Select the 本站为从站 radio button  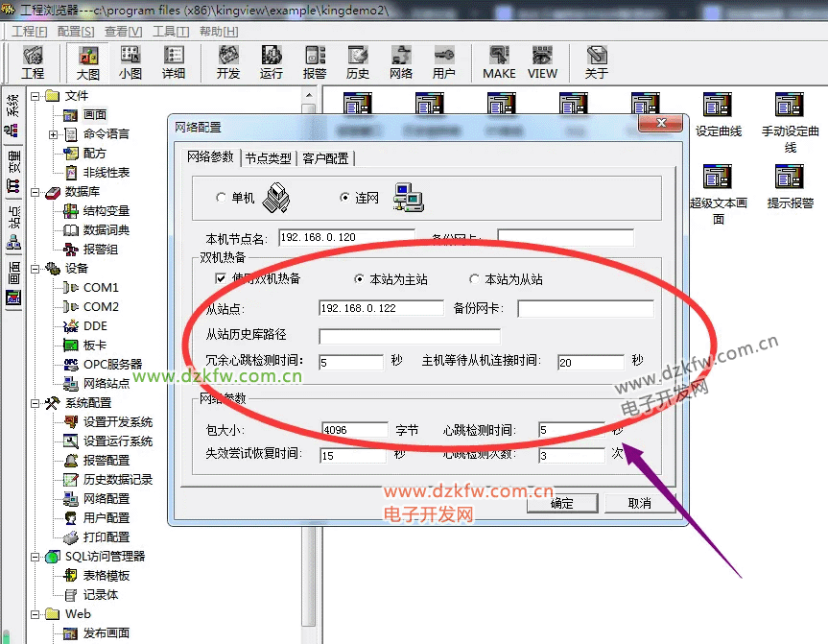coord(474,279)
